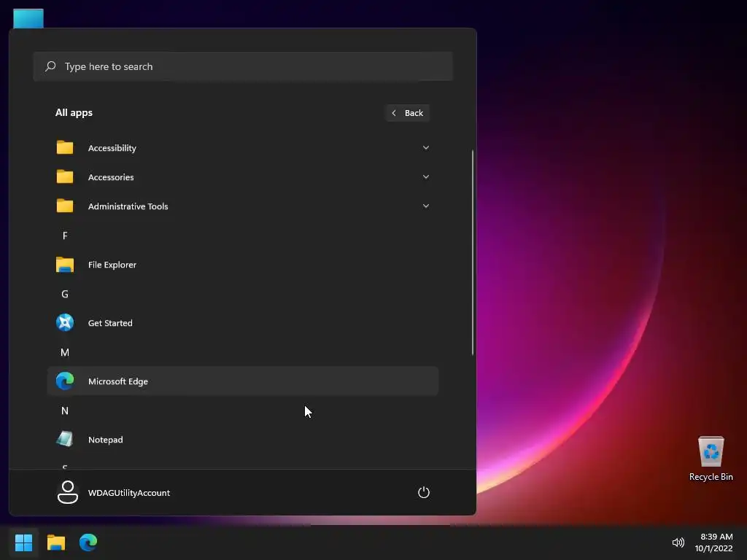The width and height of the screenshot is (747, 560).
Task: Jump via letter F section header
Action: pos(65,236)
